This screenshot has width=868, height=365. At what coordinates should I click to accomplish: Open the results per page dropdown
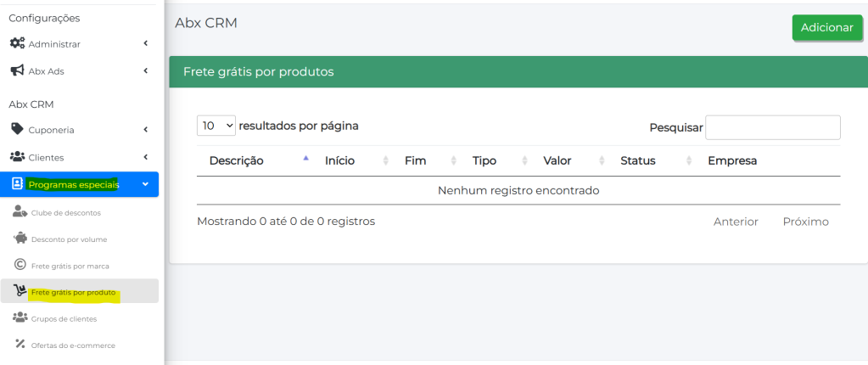[216, 126]
